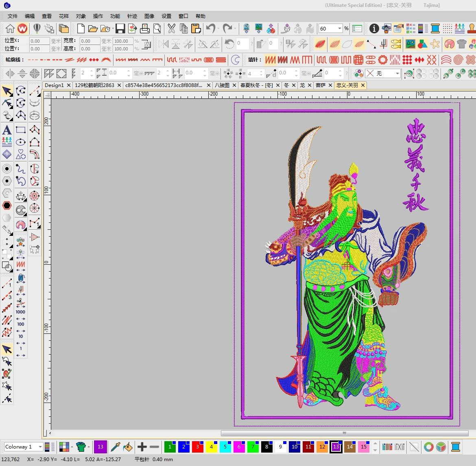Open the 针迹 menu
This screenshot has height=466, width=476.
point(132,16)
